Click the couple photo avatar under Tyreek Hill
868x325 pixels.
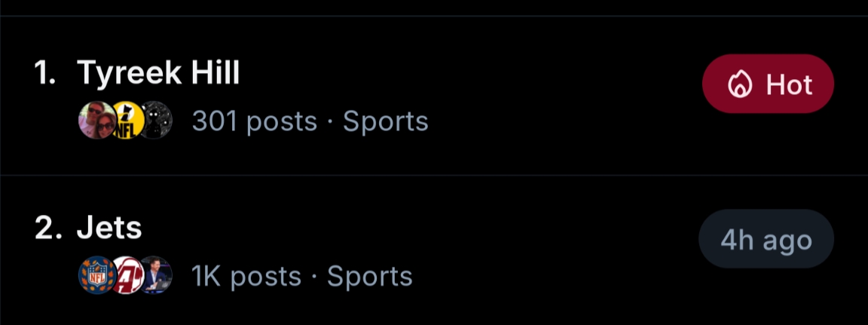pos(96,121)
